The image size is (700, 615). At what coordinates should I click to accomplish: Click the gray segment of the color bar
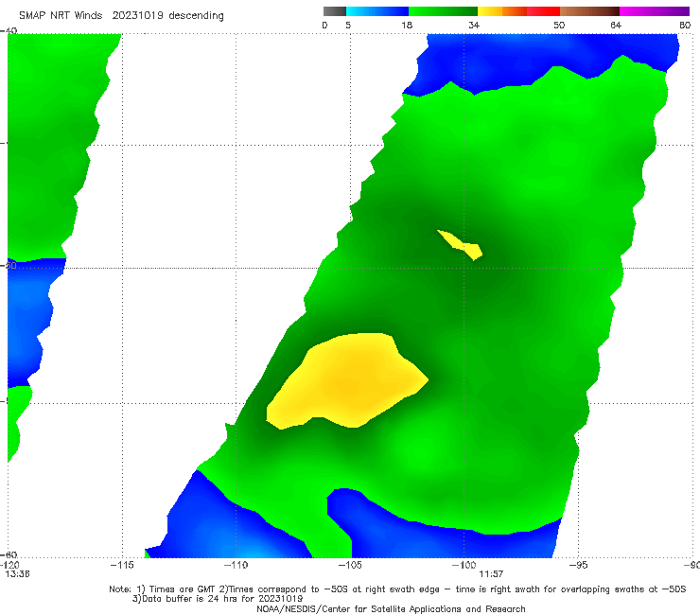point(335,11)
